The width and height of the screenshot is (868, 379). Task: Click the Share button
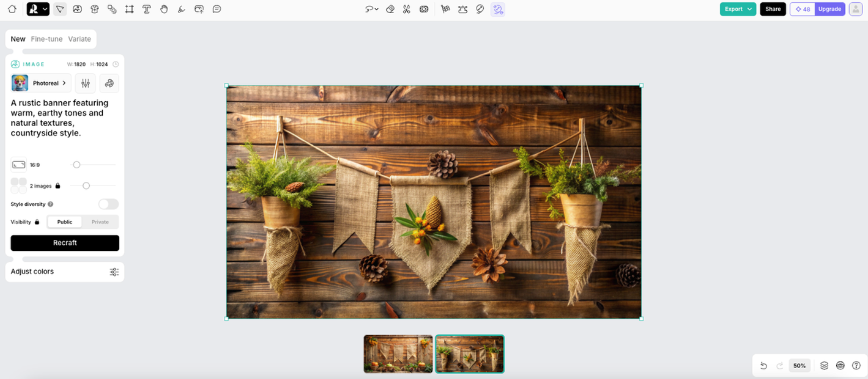pos(773,9)
